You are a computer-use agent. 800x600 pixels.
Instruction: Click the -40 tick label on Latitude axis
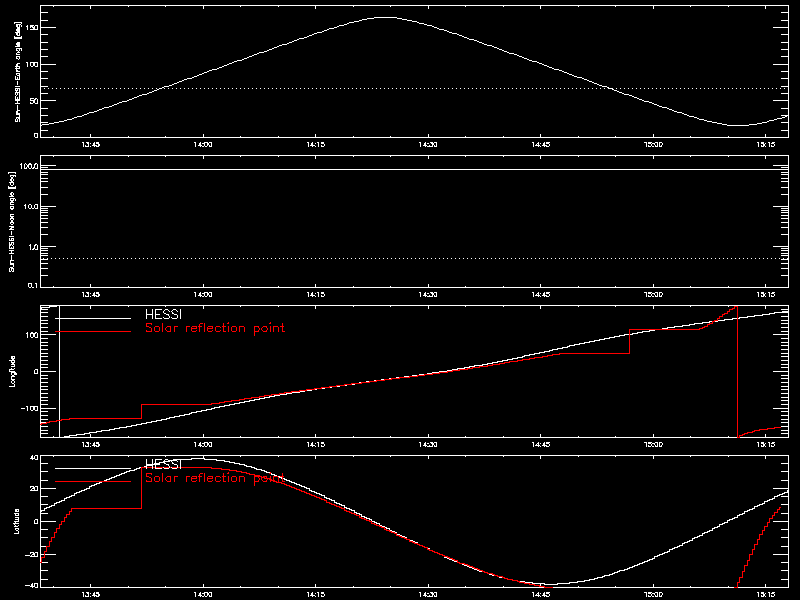[32, 585]
